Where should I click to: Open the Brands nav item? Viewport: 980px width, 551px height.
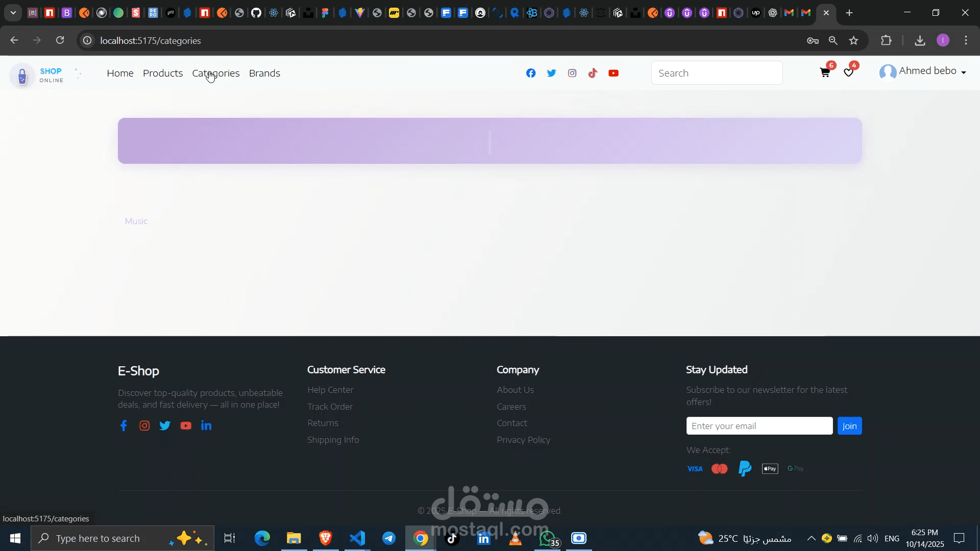tap(264, 73)
